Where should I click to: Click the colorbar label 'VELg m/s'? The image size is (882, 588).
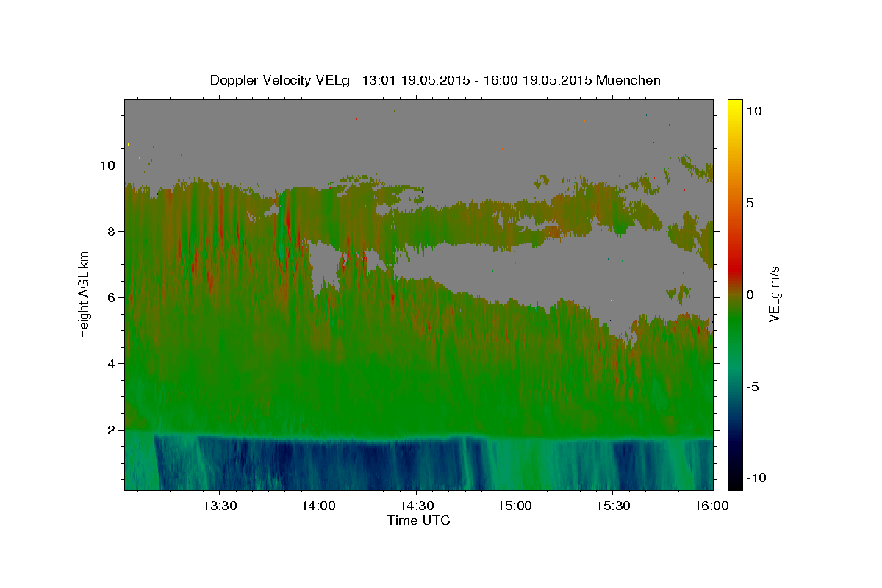[x=774, y=294]
